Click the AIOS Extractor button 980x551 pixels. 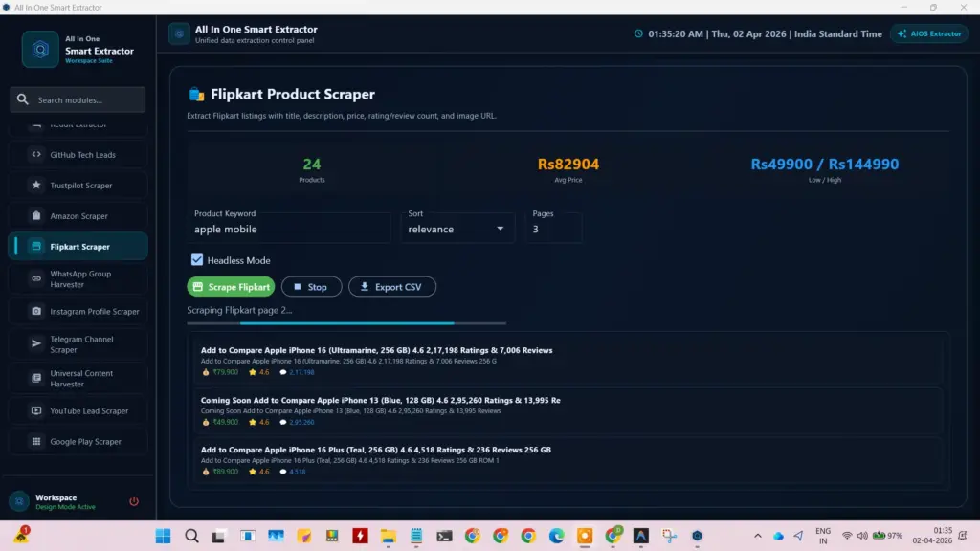[x=929, y=33]
